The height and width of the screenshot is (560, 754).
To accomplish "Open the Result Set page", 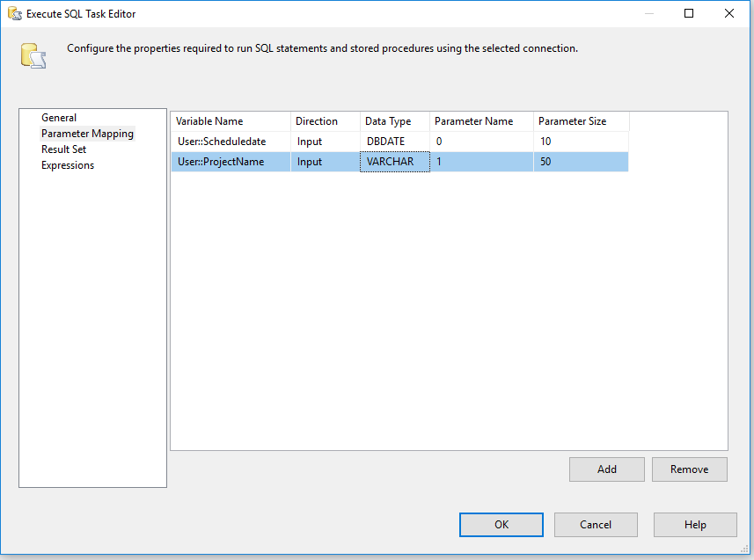I will coord(63,149).
